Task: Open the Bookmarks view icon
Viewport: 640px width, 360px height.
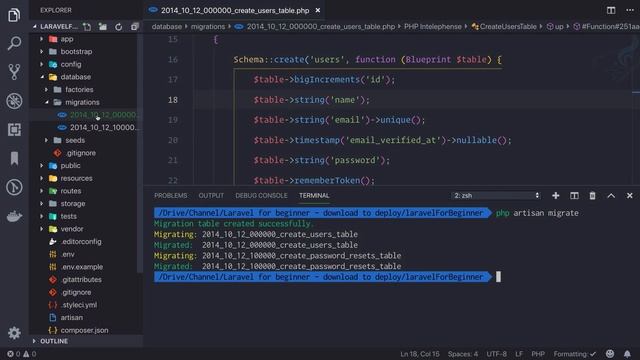Action: coord(14,158)
